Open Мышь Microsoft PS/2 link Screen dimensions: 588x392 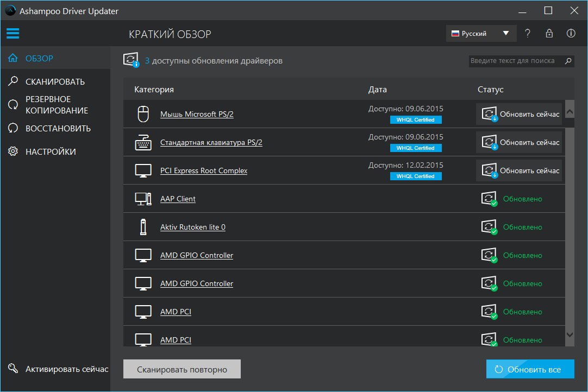click(x=197, y=114)
